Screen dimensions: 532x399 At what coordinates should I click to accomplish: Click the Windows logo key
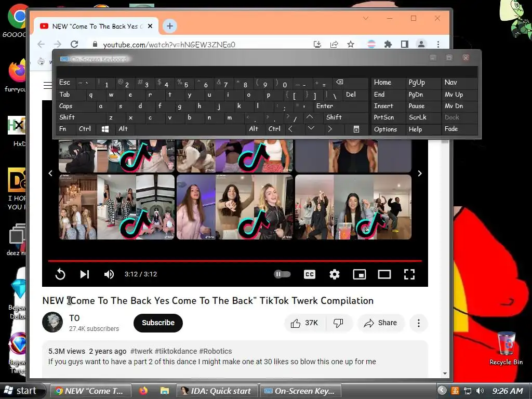[x=105, y=129]
